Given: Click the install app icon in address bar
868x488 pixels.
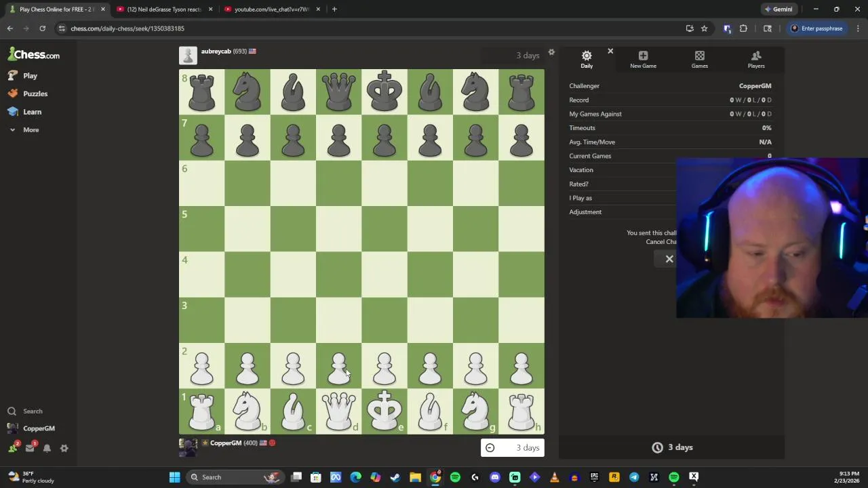Looking at the screenshot, I should (690, 28).
